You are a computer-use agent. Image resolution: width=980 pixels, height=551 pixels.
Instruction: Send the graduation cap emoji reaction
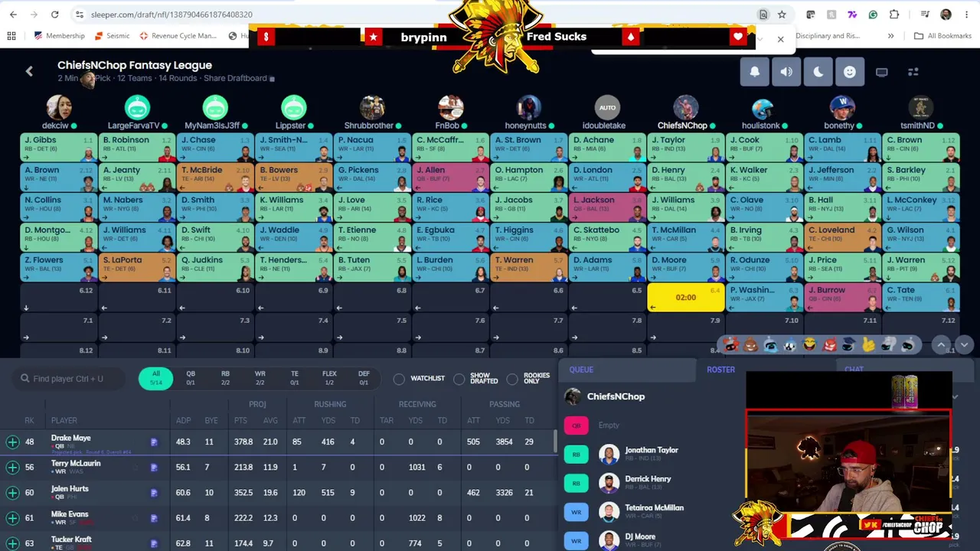point(848,345)
